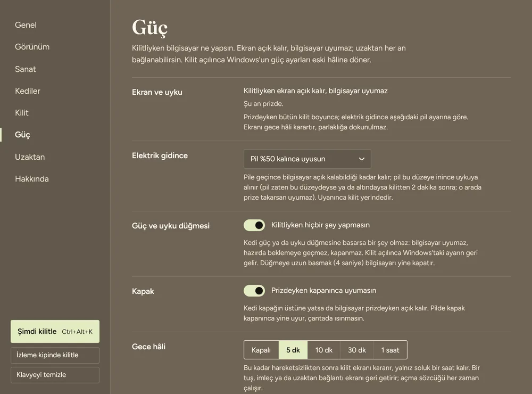Screen dimensions: 532x394
Task: Choose 10 dk for Gece hâli
Action: 324,350
